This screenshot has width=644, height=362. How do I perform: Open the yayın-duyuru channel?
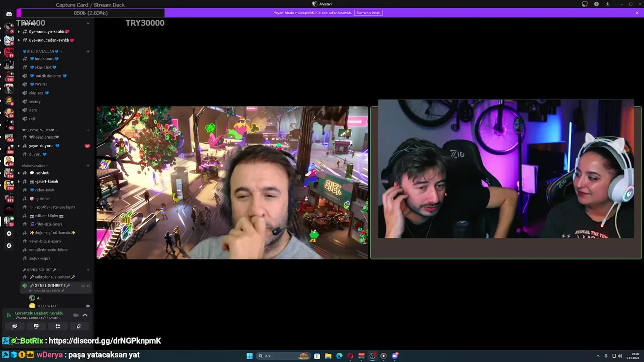(x=55, y=146)
